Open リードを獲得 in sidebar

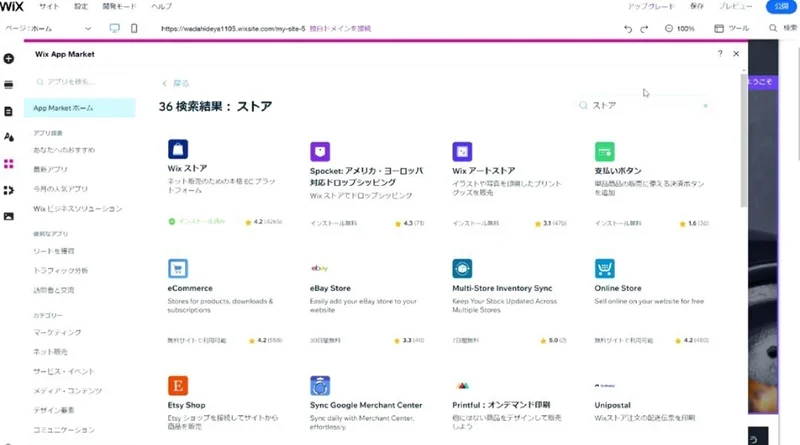[x=54, y=251]
